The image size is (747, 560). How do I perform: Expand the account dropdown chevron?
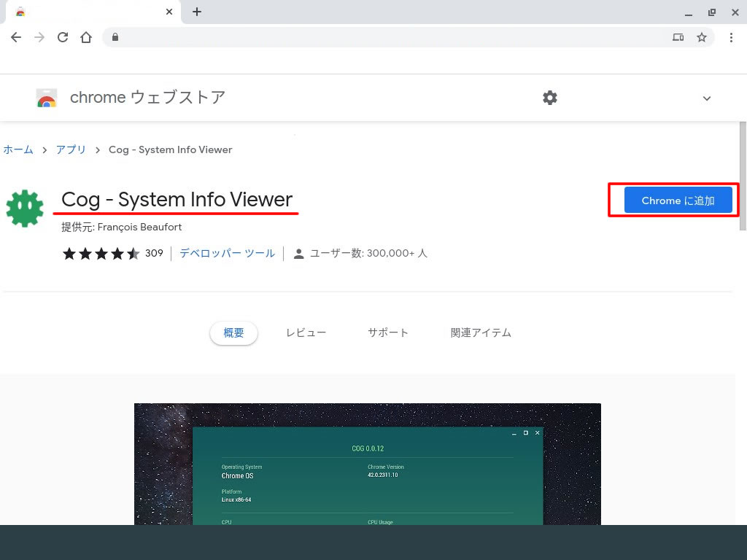(x=707, y=98)
